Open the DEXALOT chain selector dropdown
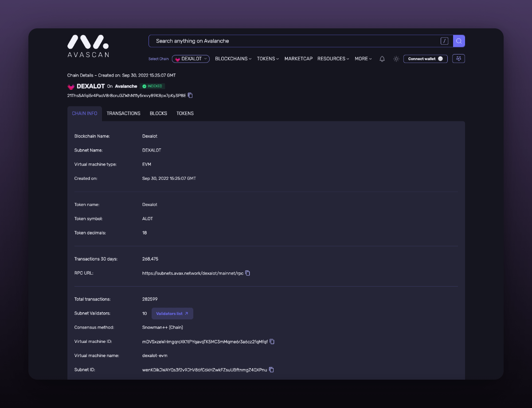The width and height of the screenshot is (532, 408). [x=191, y=59]
